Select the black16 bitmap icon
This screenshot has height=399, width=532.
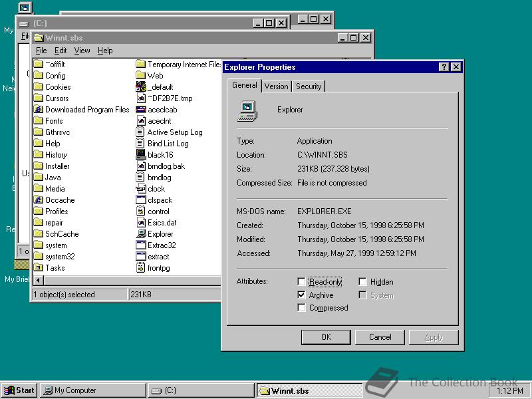[x=140, y=155]
